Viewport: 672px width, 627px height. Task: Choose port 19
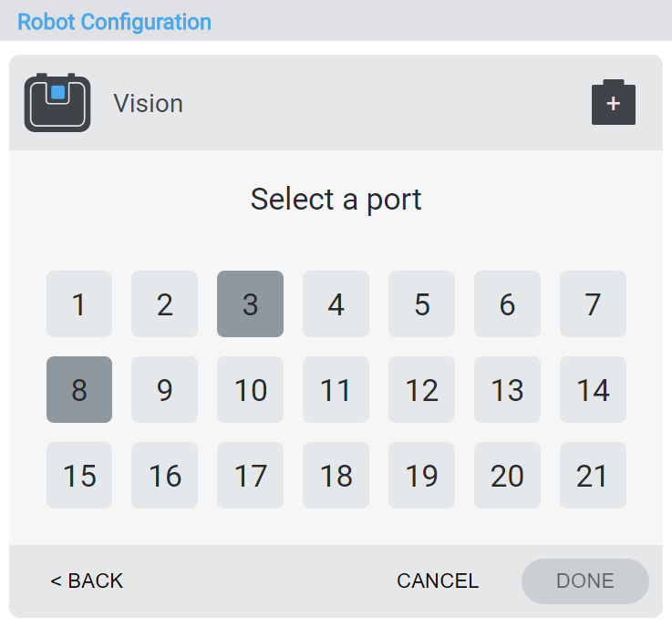click(x=422, y=476)
